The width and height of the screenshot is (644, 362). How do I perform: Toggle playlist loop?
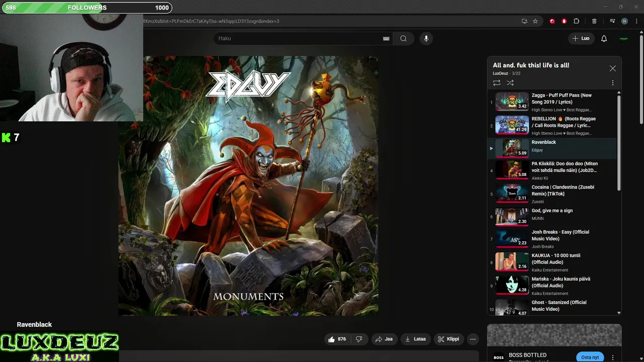[497, 83]
